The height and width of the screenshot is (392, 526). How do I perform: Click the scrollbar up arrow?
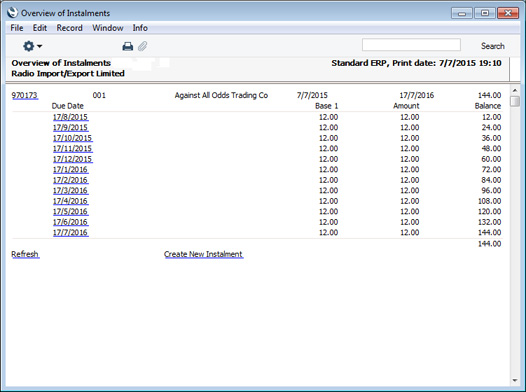[515, 91]
